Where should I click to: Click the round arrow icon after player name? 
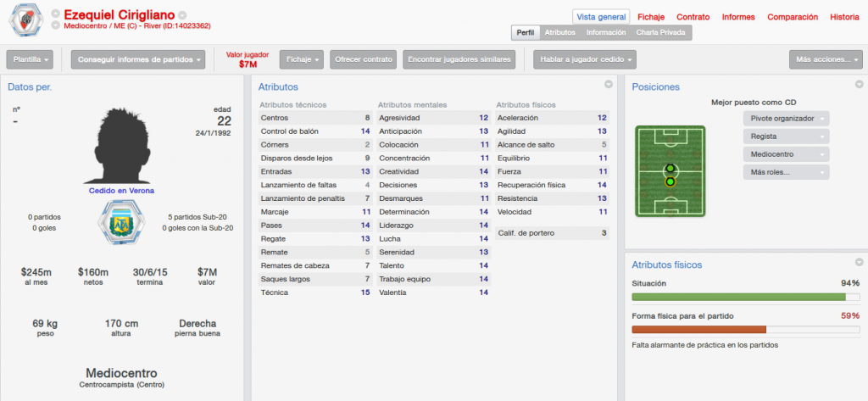click(x=183, y=15)
